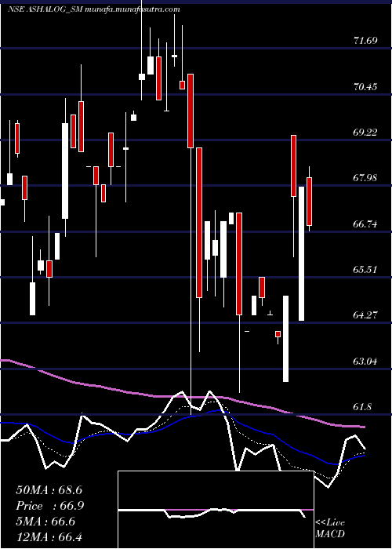This screenshot has width=392, height=549.
Task: Click inside the Live MACD inset panel
Action: coord(216,510)
